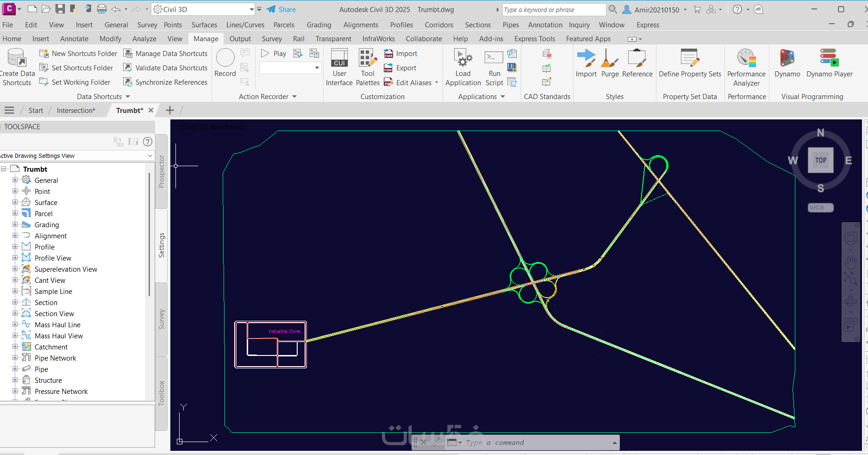Open the Prospector toolspace tab
This screenshot has width=868, height=455.
click(162, 171)
